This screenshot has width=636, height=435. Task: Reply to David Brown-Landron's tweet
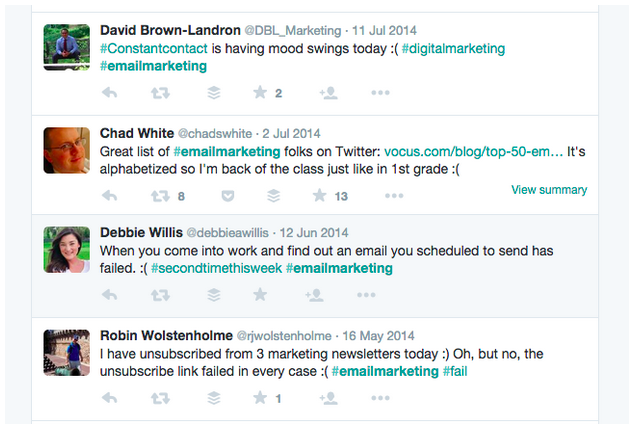(110, 93)
